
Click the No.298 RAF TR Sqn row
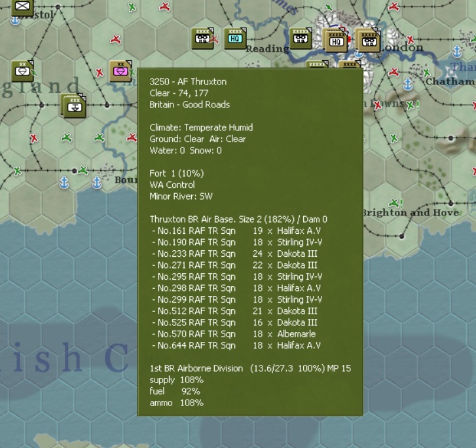tap(236, 288)
